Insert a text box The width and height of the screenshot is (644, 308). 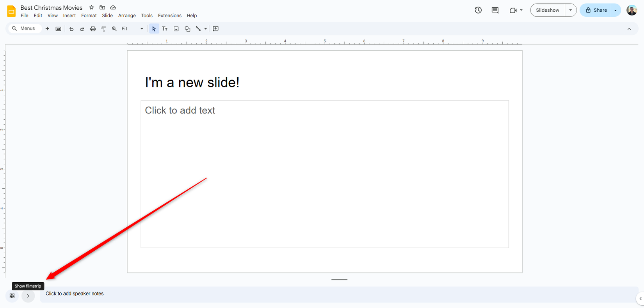point(165,28)
